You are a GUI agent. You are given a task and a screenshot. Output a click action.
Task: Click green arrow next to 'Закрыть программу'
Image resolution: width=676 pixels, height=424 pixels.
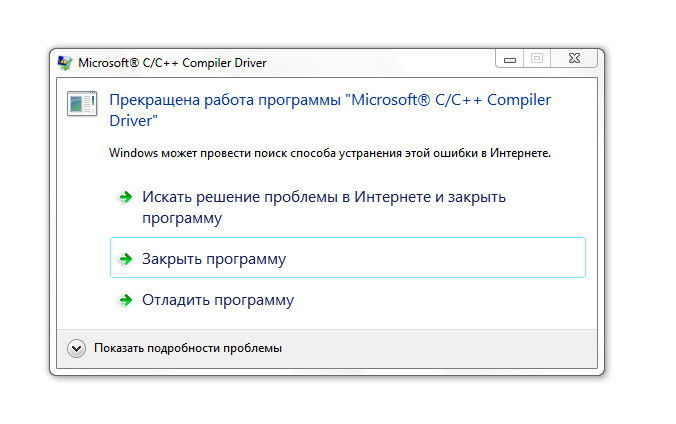pos(125,259)
